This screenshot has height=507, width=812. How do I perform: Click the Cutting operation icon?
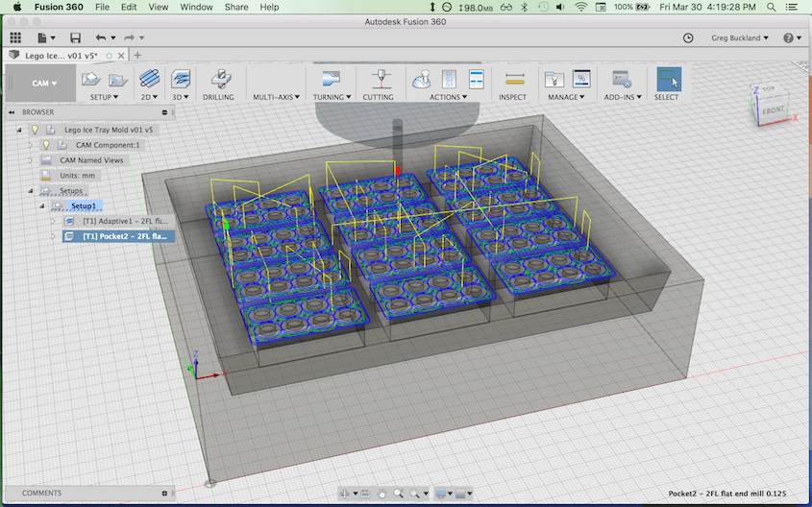tap(381, 79)
